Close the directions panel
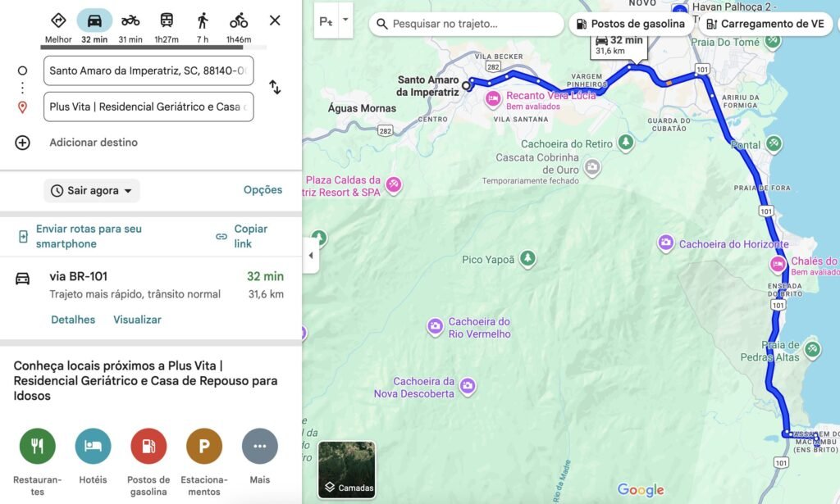This screenshot has height=504, width=840. 275,20
